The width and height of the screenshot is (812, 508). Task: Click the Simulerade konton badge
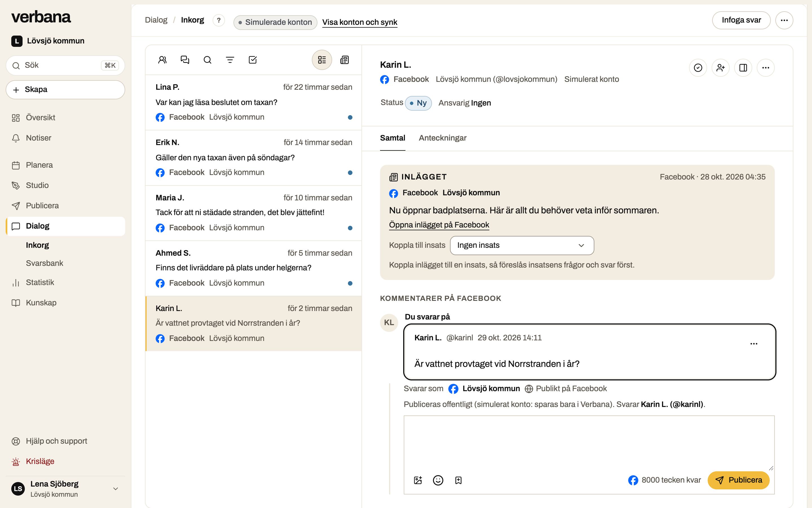tap(275, 22)
